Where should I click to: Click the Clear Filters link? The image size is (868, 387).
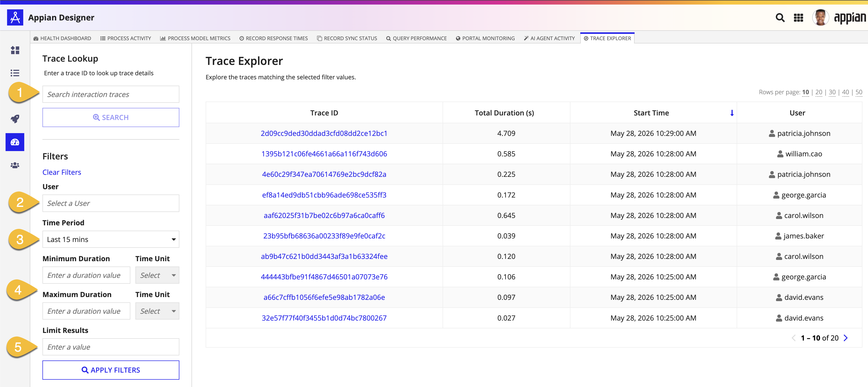[x=62, y=173]
